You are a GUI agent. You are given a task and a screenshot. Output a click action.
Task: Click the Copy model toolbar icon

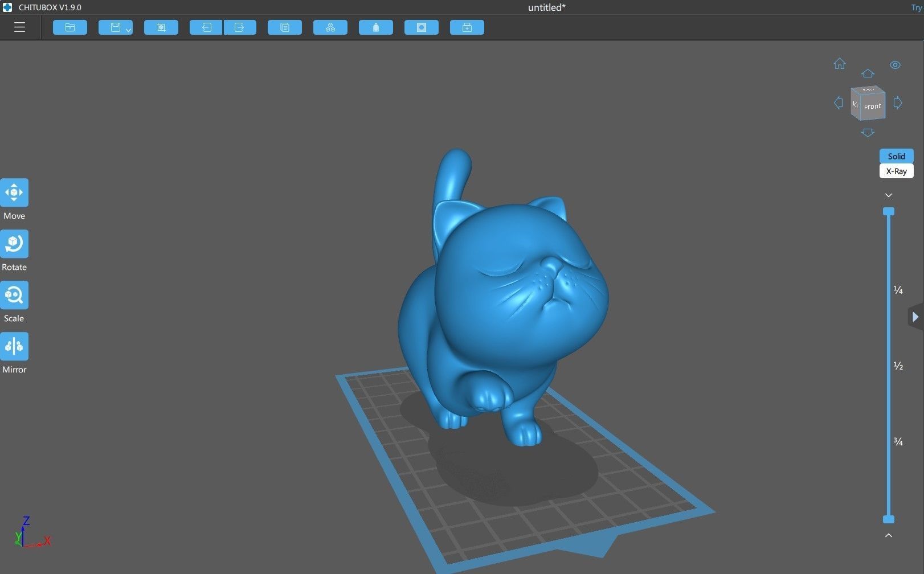pyautogui.click(x=285, y=27)
